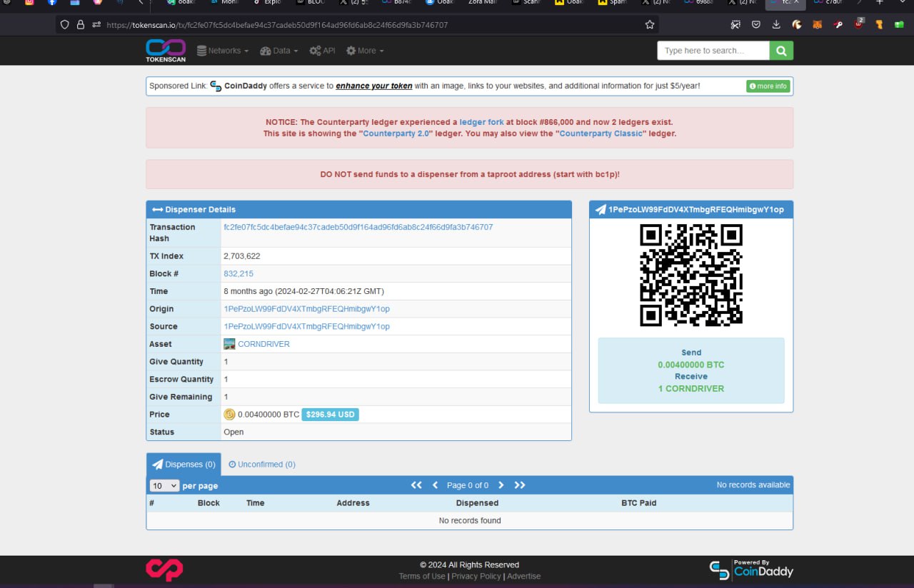Click the 0.00400000 BTC send amount
The width and height of the screenshot is (914, 588).
tap(691, 365)
